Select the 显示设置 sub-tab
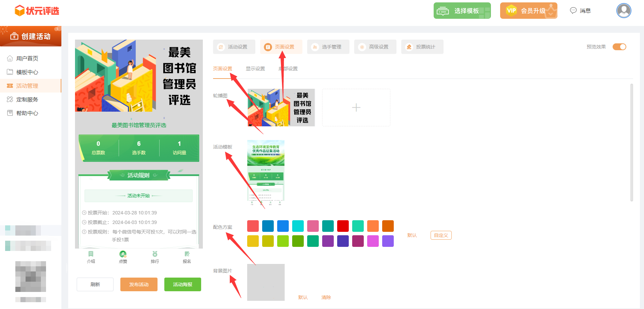The height and width of the screenshot is (309, 644). coord(255,69)
